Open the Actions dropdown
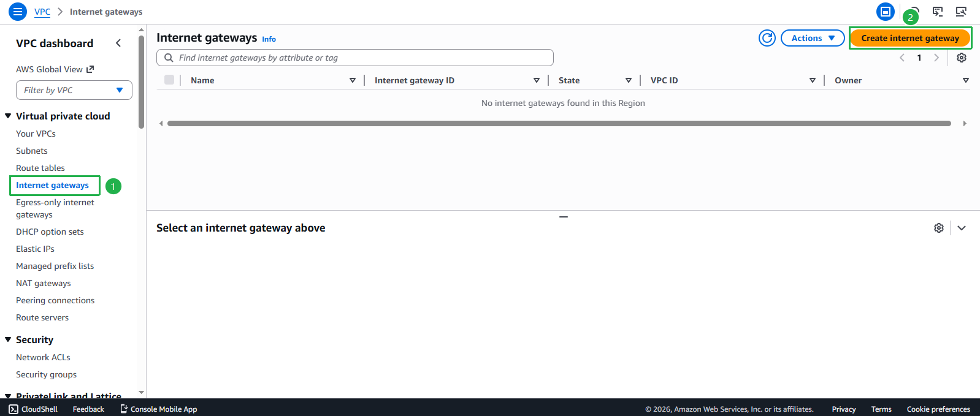This screenshot has width=980, height=416. [813, 38]
